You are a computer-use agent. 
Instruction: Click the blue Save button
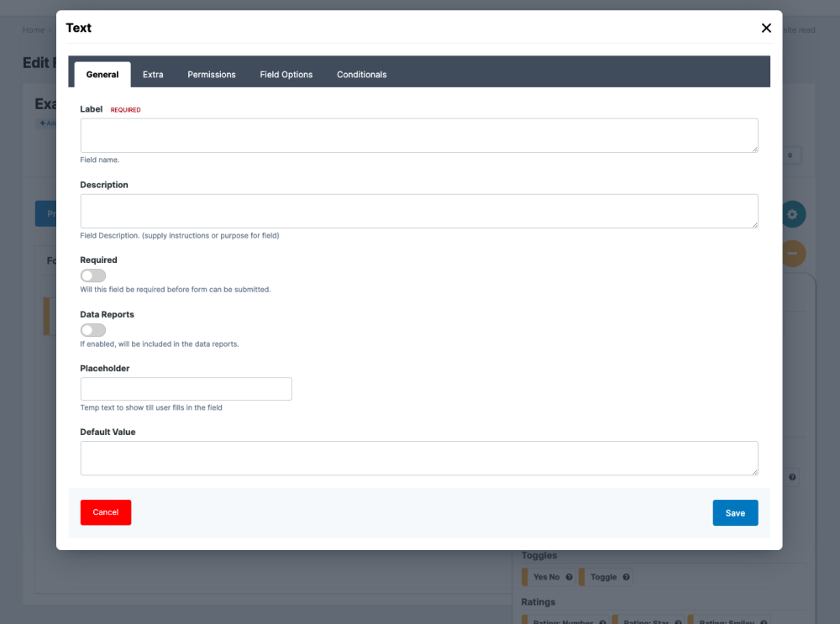click(735, 513)
